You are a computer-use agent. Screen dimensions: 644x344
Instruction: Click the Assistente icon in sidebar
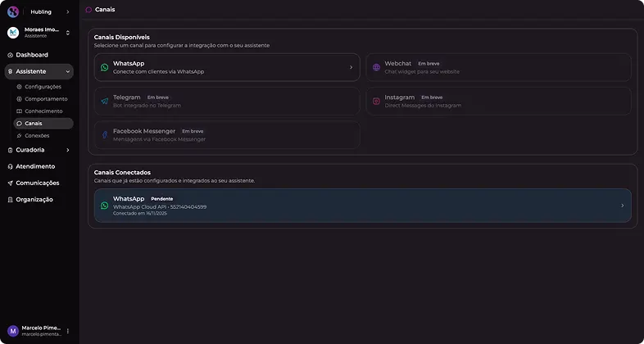point(11,71)
